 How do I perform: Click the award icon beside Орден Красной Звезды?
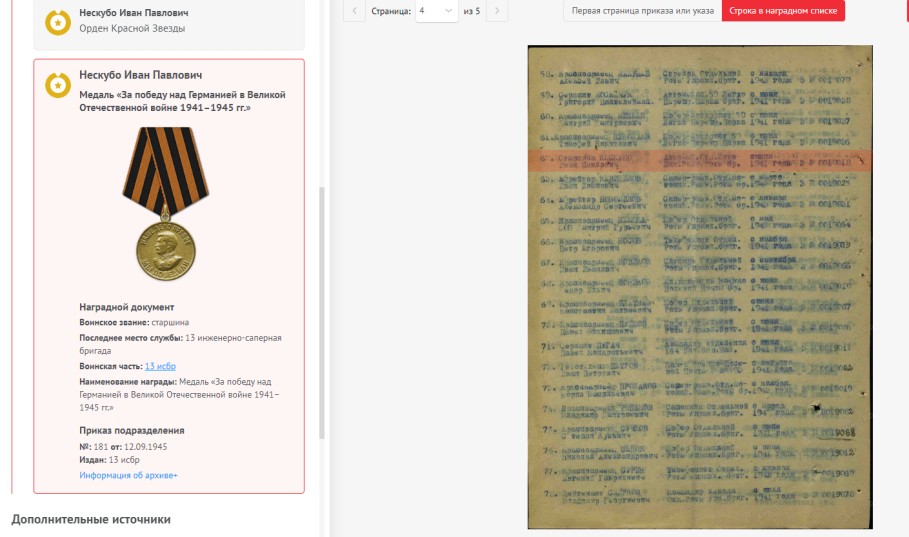58,20
